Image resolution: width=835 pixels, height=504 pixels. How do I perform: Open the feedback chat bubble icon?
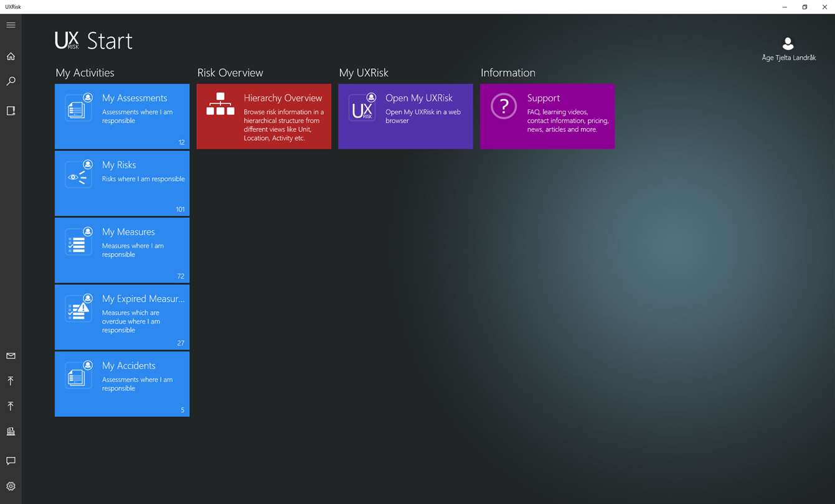11,461
